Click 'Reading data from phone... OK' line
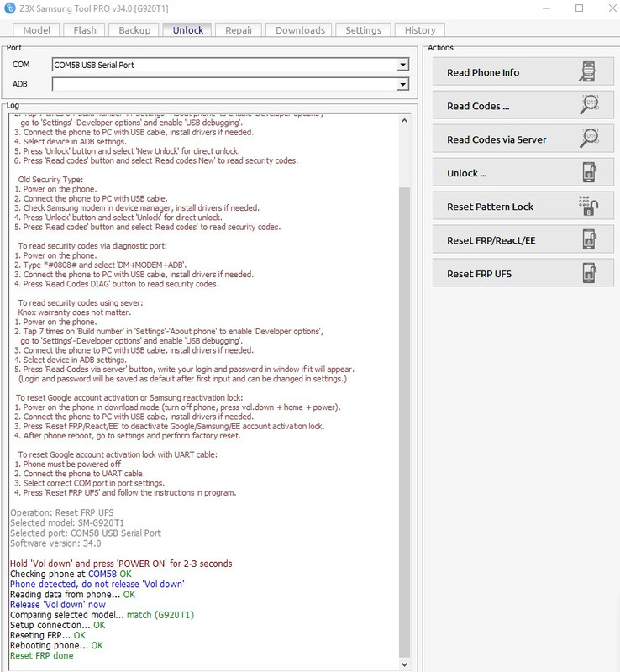Image resolution: width=620 pixels, height=672 pixels. pos(72,594)
